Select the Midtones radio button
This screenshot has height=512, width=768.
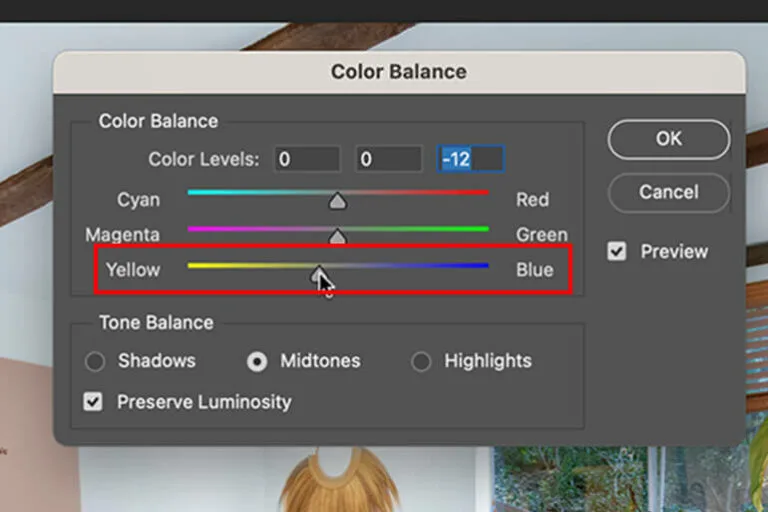pyautogui.click(x=257, y=362)
